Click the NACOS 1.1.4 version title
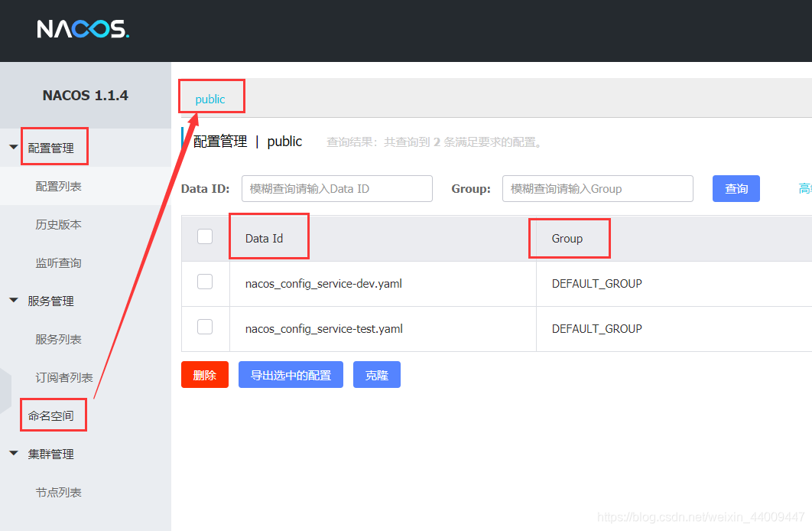The width and height of the screenshot is (812, 531). point(86,96)
